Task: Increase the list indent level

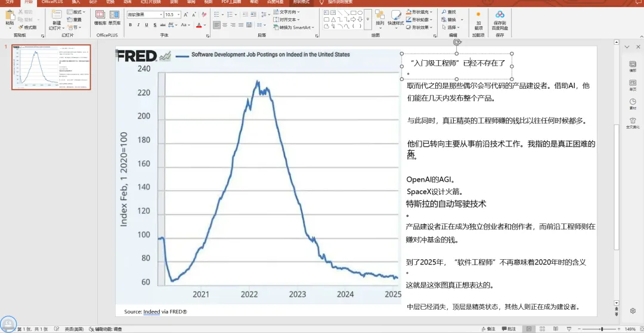Action: coord(253,14)
